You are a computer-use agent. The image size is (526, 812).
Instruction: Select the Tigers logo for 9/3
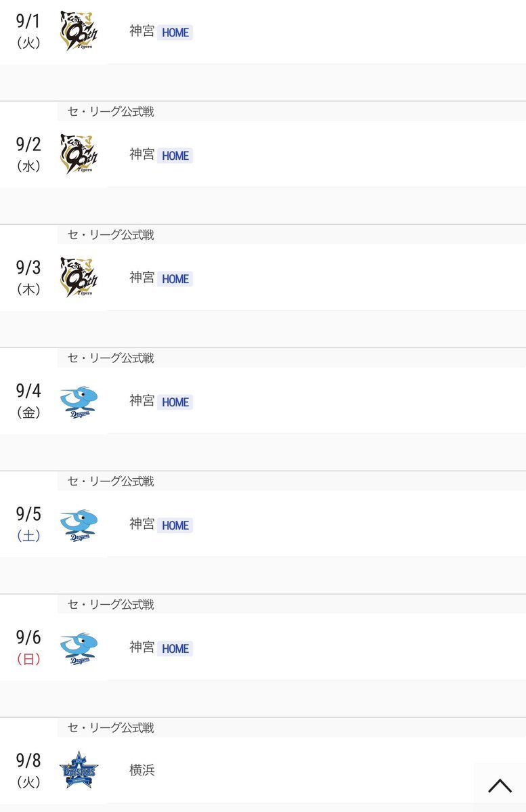[79, 278]
